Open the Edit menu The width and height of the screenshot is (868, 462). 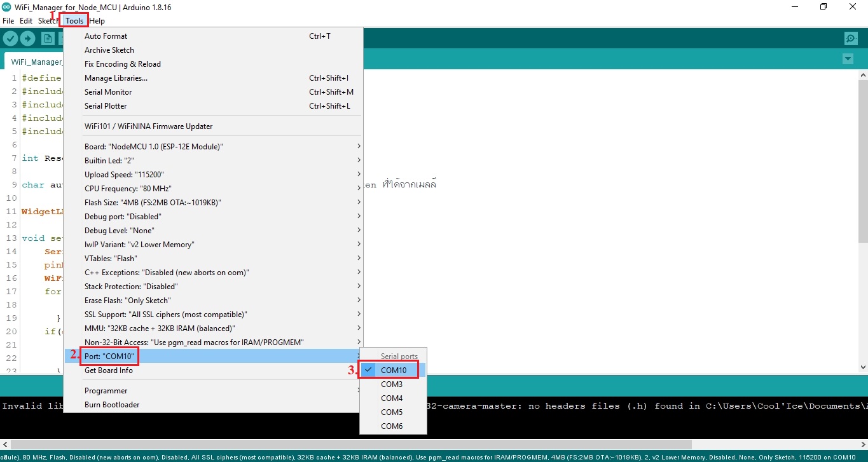tap(26, 21)
